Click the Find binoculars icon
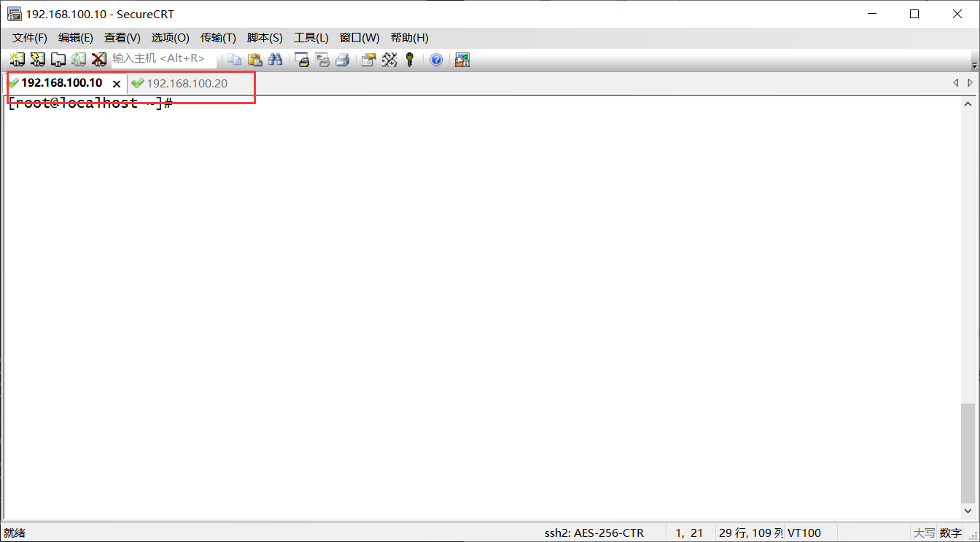The width and height of the screenshot is (980, 542). (275, 60)
